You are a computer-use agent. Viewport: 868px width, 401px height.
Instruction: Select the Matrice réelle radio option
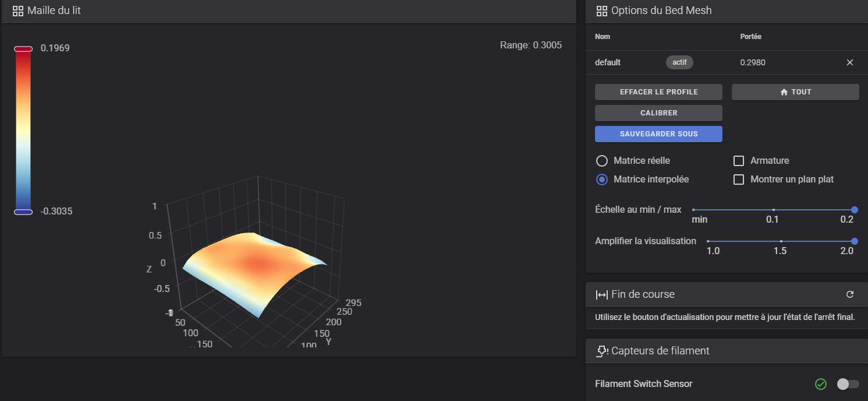click(602, 160)
